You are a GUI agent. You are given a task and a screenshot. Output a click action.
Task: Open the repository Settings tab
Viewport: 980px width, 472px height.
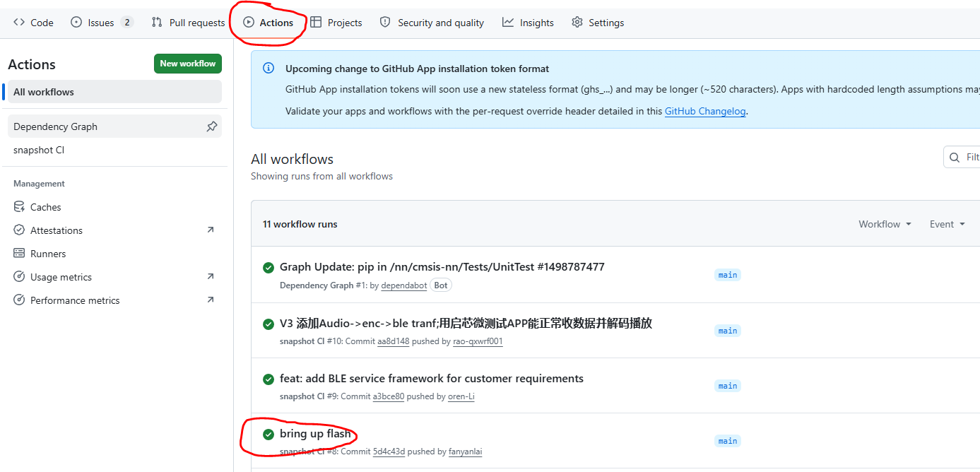tap(598, 23)
